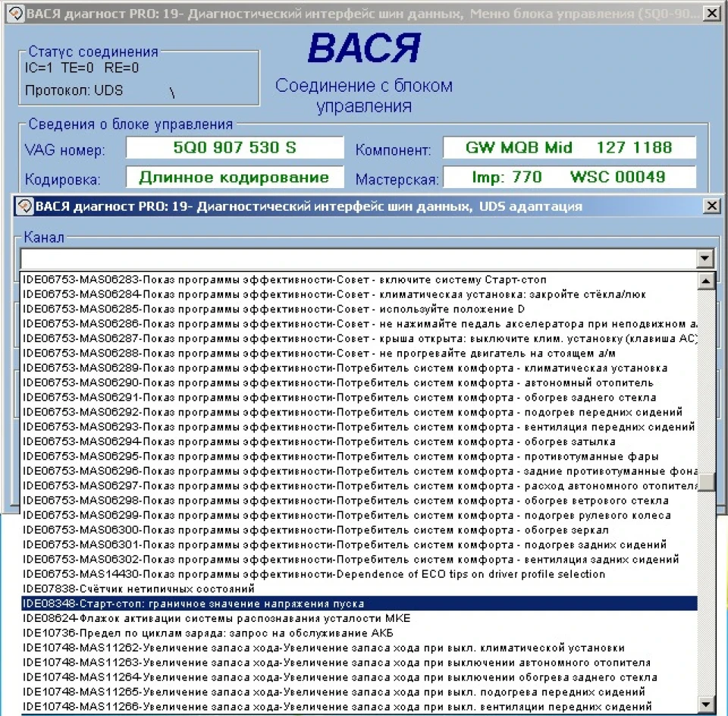The width and height of the screenshot is (728, 716).
Task: Select MAS06302 вентиляция задних сидений entry
Action: (x=359, y=560)
